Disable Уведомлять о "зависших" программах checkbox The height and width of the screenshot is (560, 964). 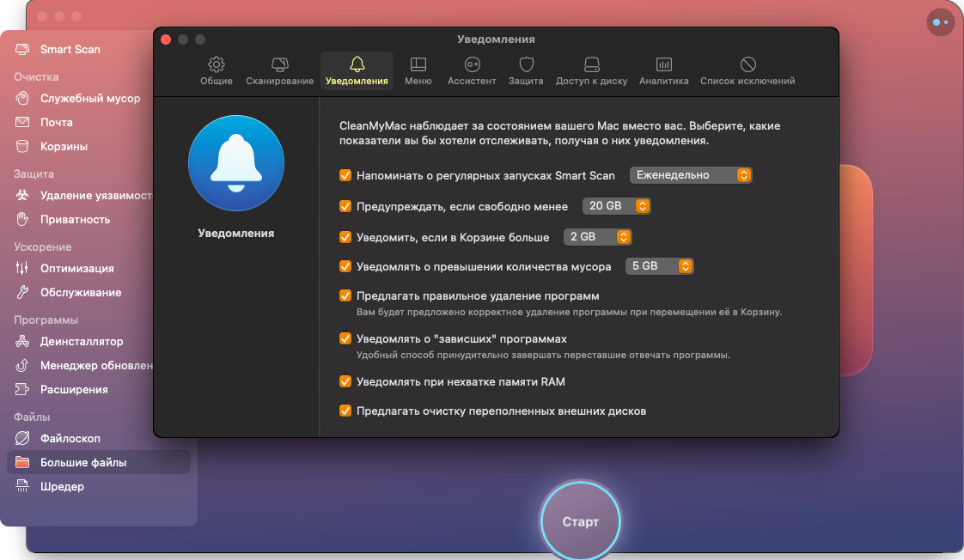[345, 339]
